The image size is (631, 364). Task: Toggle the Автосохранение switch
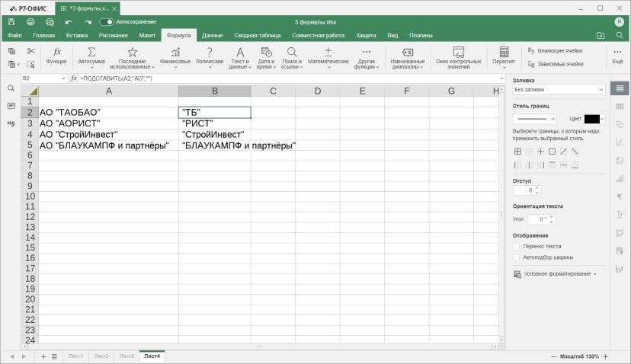[107, 22]
